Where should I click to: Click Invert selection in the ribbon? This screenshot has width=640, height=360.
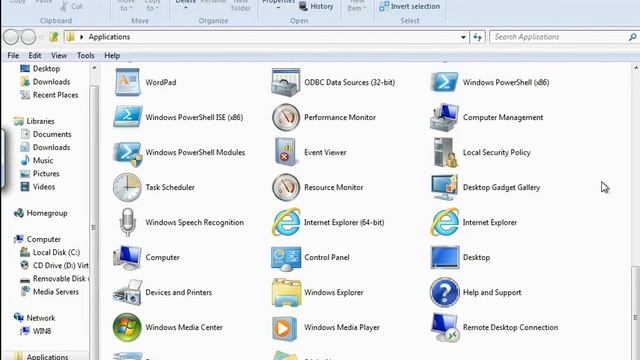(409, 6)
